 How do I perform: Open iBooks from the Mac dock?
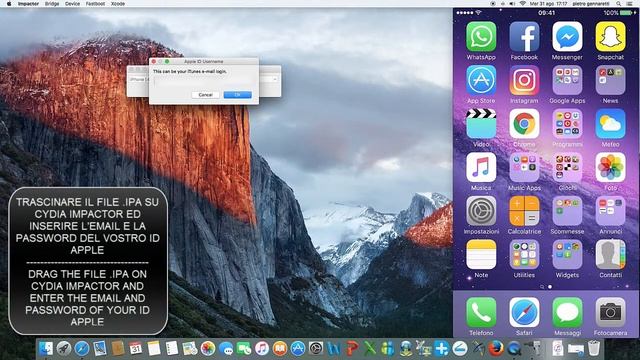point(280,349)
